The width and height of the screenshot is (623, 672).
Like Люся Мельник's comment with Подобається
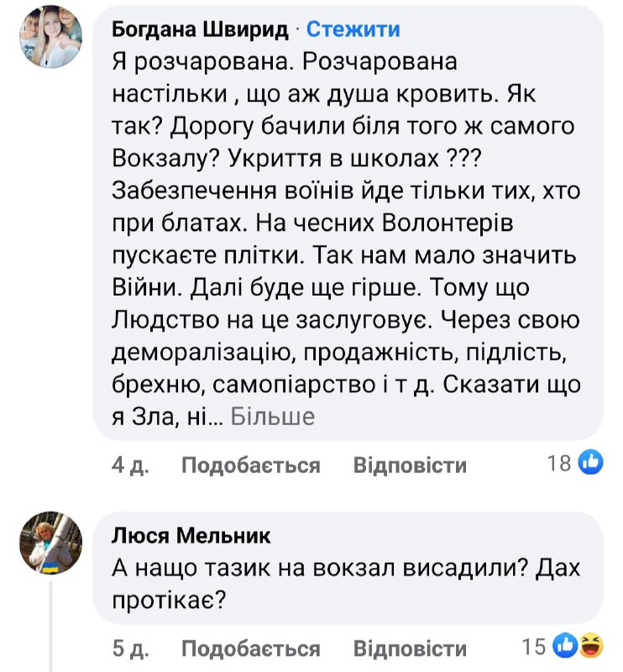point(250,648)
